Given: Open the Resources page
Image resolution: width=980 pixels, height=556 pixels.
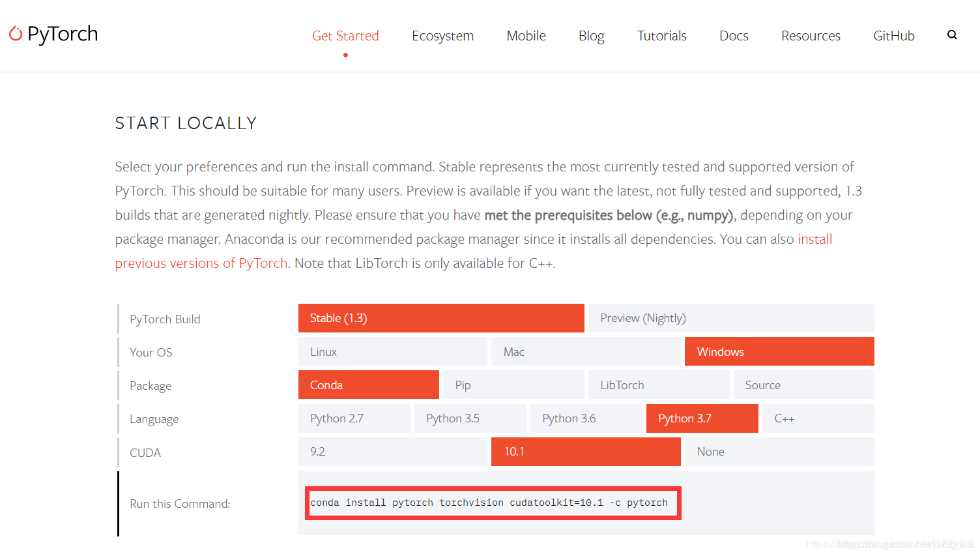Looking at the screenshot, I should (x=811, y=36).
